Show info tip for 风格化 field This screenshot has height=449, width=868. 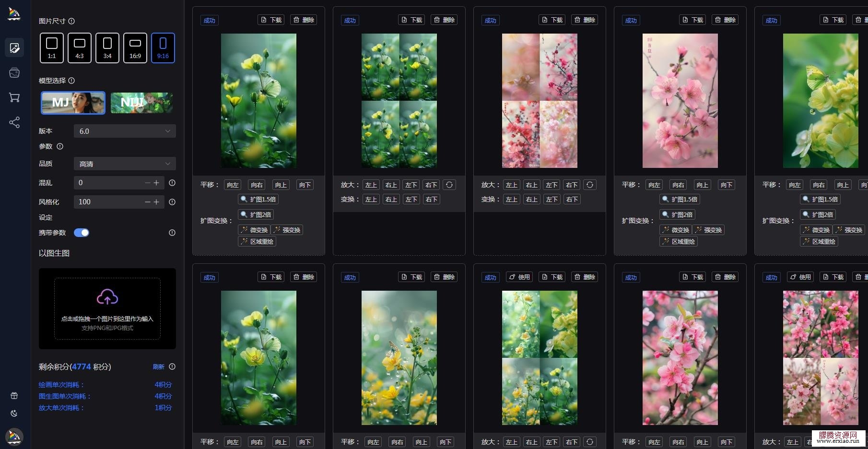[x=172, y=202]
